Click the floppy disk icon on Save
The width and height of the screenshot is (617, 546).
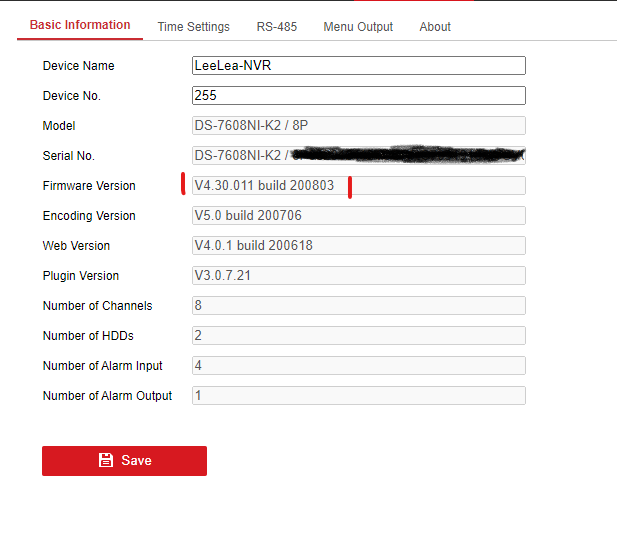[106, 461]
